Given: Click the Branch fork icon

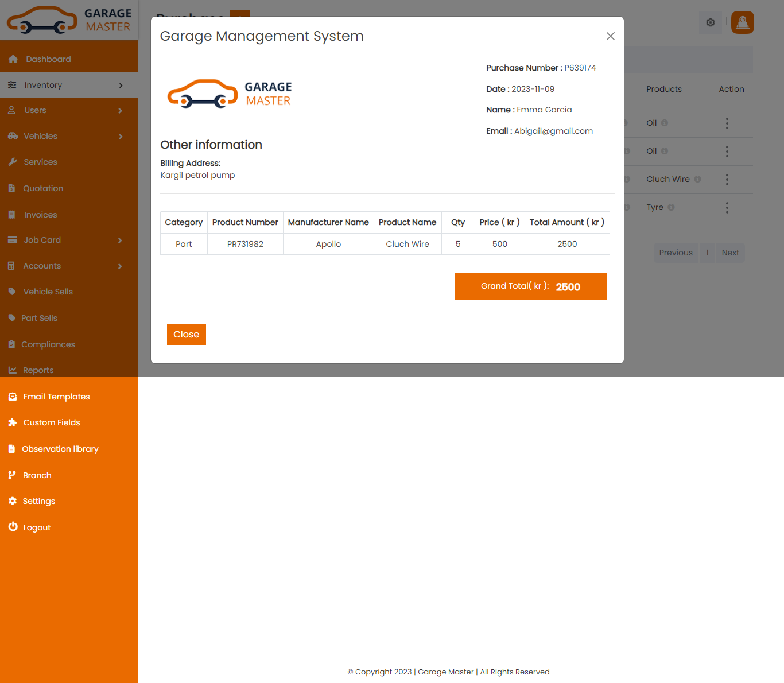Looking at the screenshot, I should [12, 475].
